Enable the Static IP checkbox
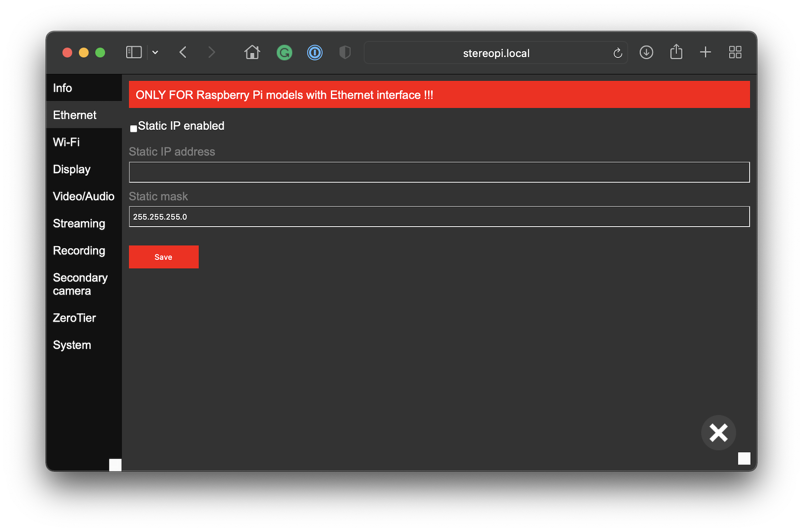 pyautogui.click(x=133, y=128)
